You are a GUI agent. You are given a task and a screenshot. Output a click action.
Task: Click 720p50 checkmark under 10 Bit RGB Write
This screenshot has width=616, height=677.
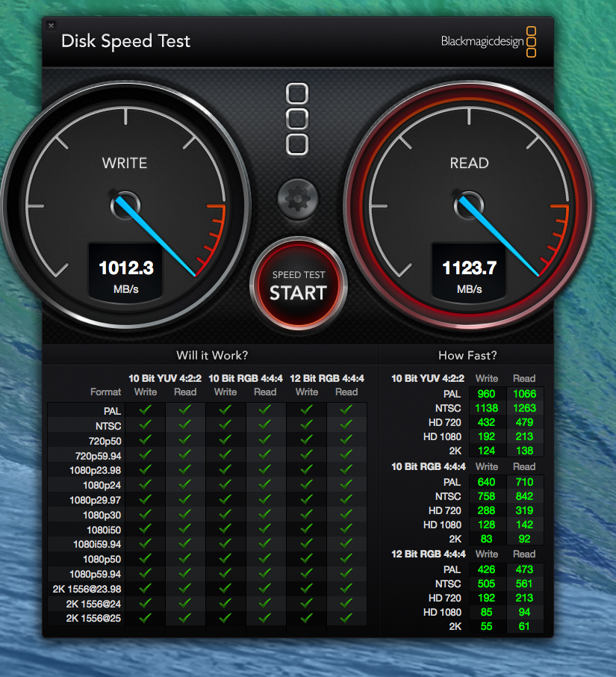(225, 439)
